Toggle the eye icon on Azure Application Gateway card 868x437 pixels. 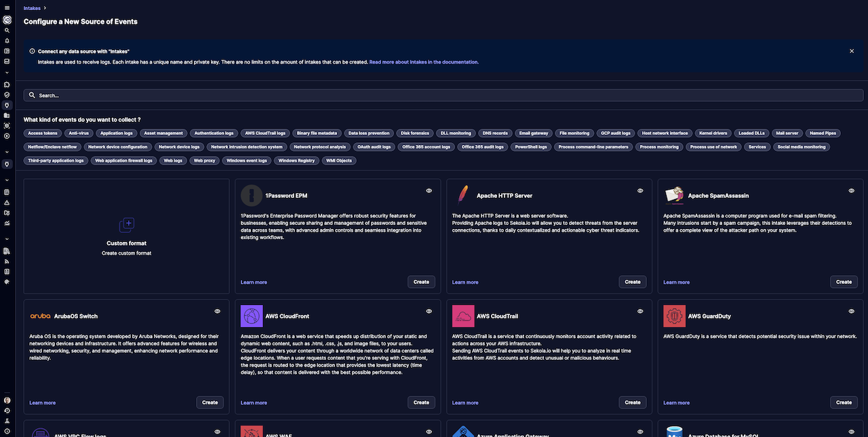click(640, 432)
